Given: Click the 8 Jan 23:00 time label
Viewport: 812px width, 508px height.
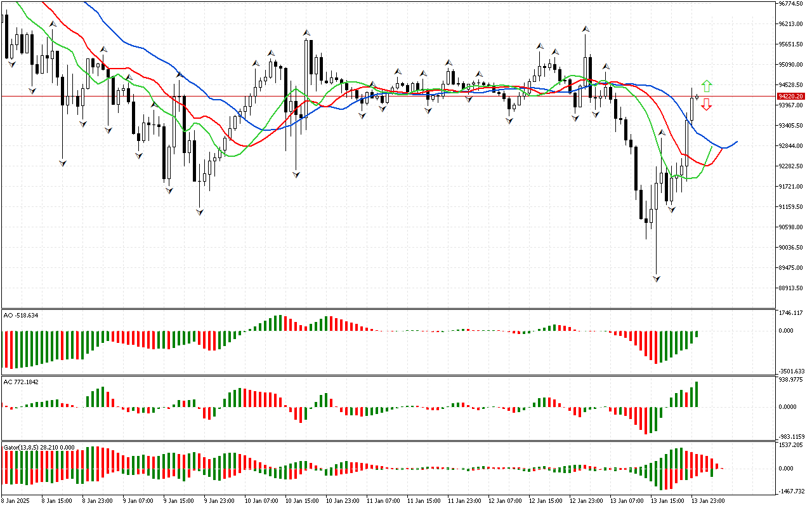Looking at the screenshot, I should click(98, 500).
